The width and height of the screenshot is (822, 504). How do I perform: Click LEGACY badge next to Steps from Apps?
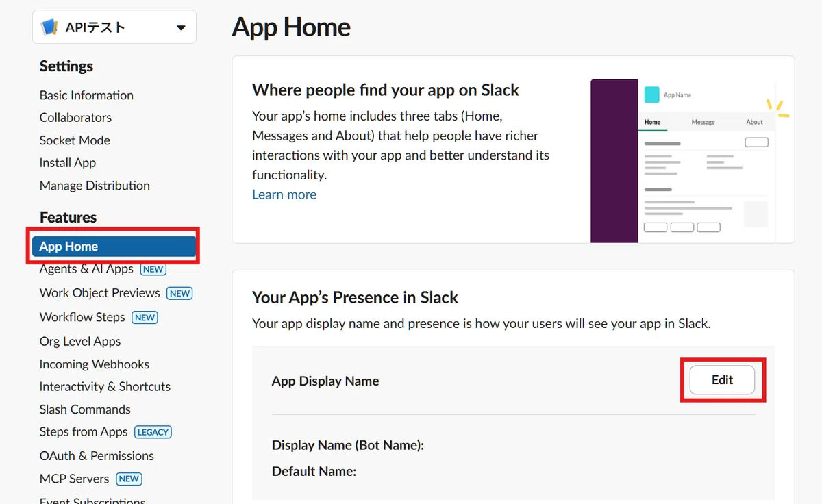click(x=153, y=432)
